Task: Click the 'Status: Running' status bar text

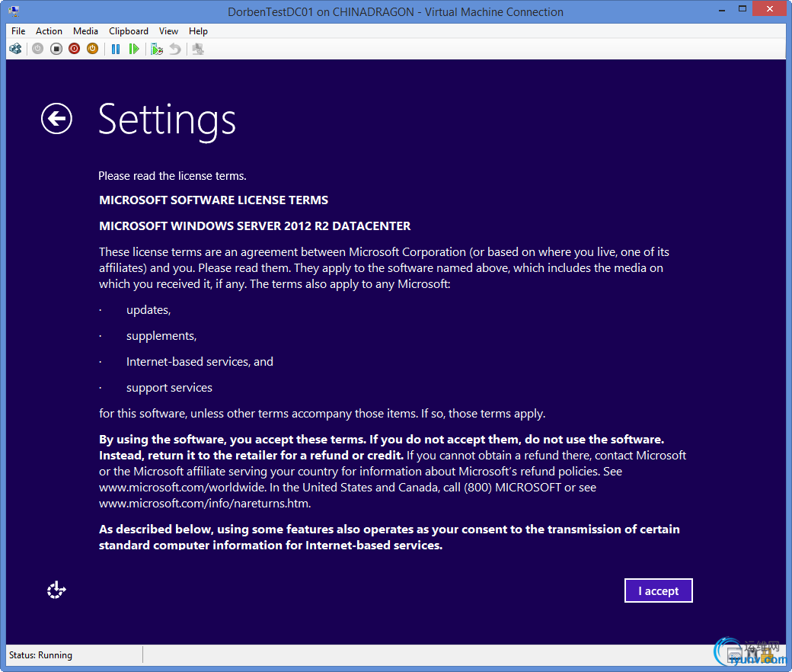Action: tap(40, 655)
